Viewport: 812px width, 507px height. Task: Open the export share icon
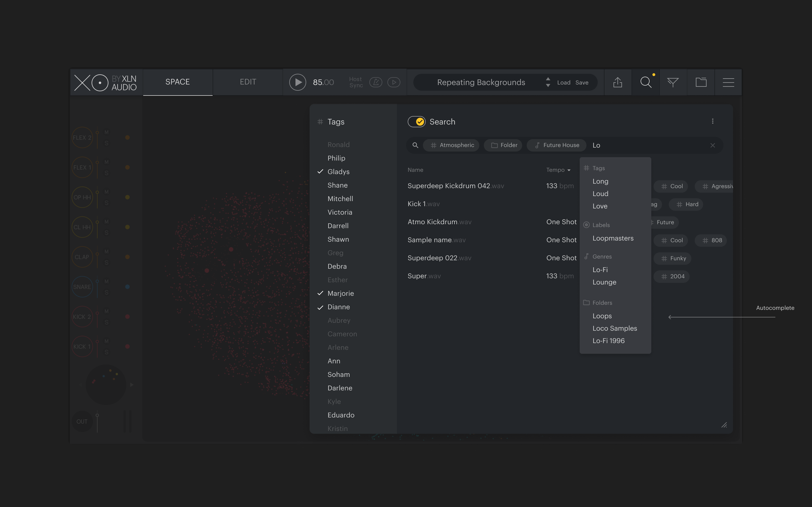pyautogui.click(x=617, y=83)
